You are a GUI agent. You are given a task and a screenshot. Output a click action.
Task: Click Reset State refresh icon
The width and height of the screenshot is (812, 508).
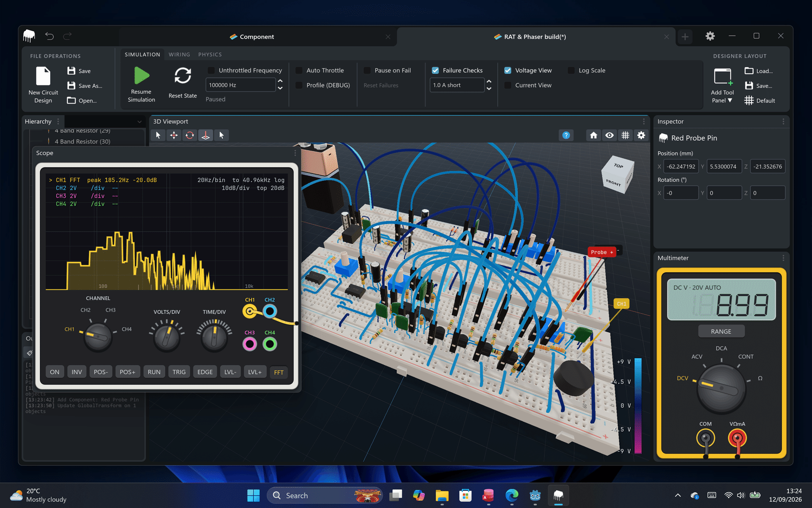183,76
